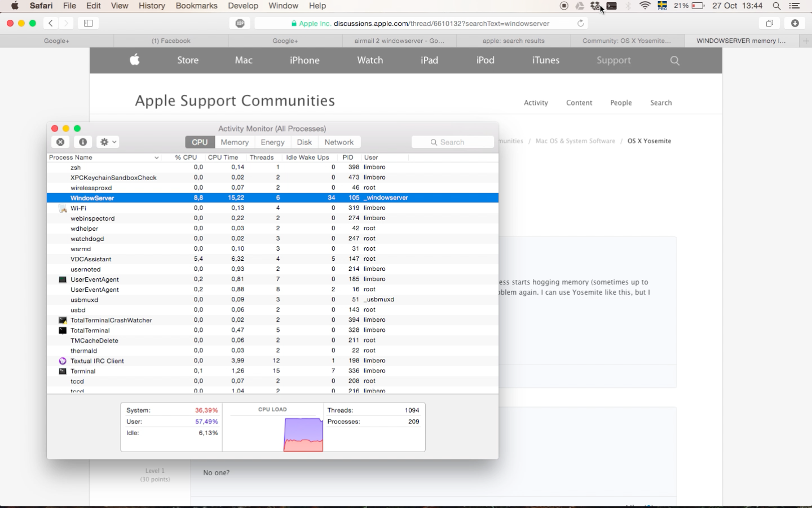Select the VDCAssistant process row
This screenshot has height=508, width=812.
click(x=272, y=259)
